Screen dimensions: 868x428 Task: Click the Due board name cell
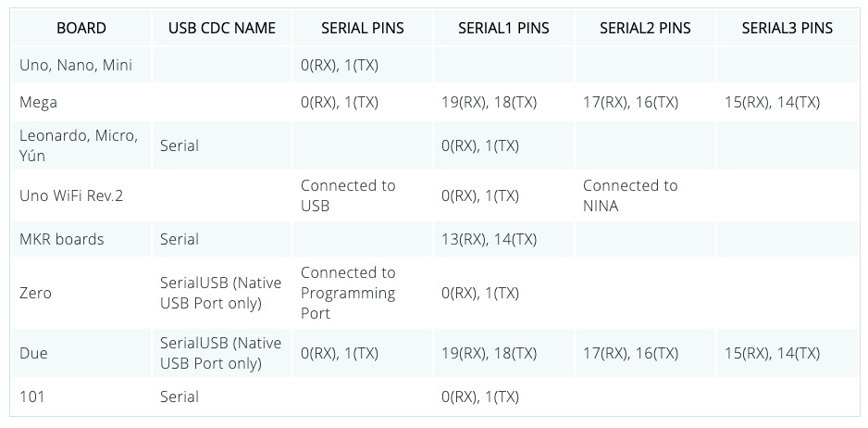(x=33, y=353)
